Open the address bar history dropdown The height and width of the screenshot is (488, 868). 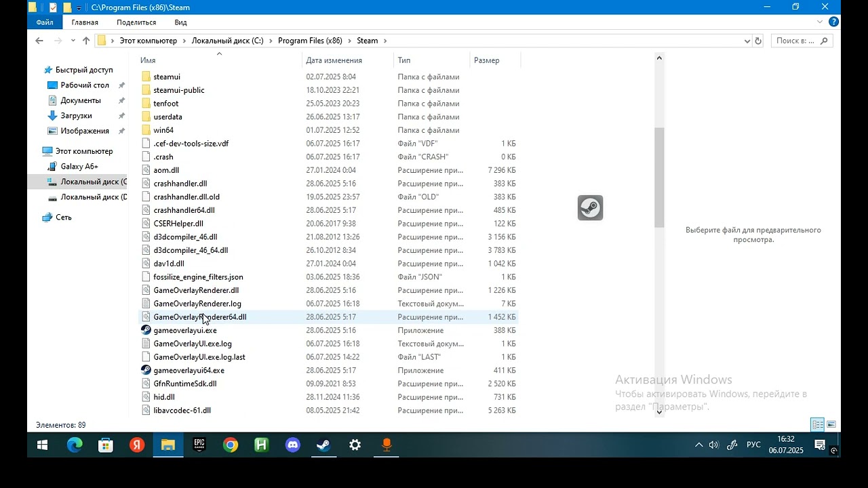click(747, 41)
